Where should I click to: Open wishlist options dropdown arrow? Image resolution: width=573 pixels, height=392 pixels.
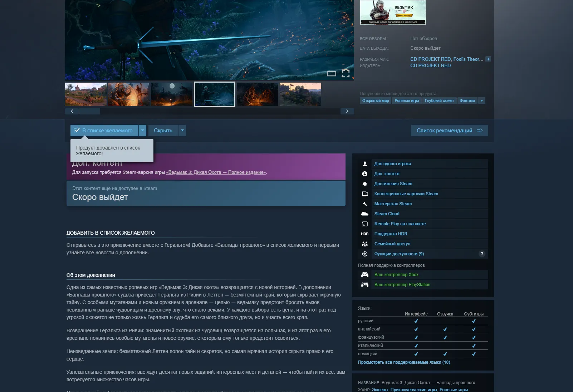pyautogui.click(x=142, y=131)
